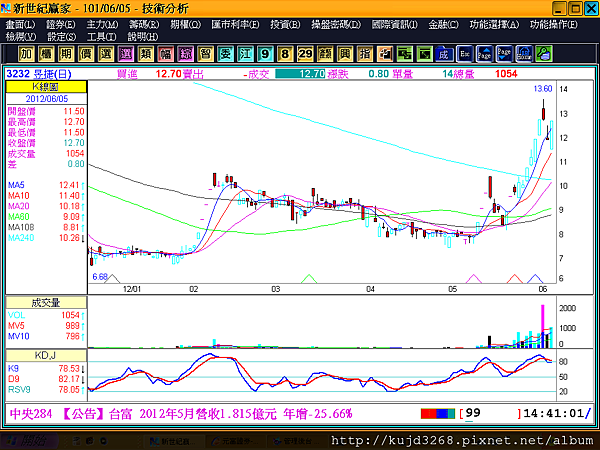This screenshot has height=450, width=600.
Task: Click the green split-window toolbar icon
Action: 404,54
